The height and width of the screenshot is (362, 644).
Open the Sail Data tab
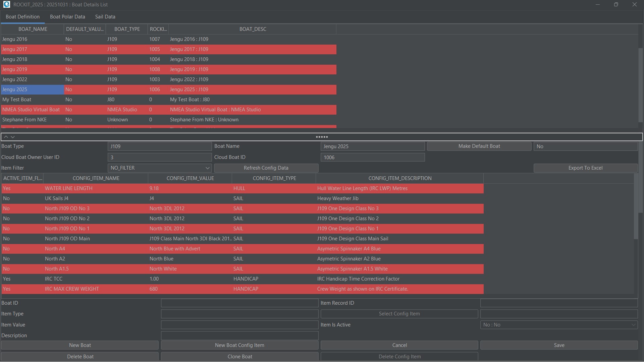(x=105, y=17)
